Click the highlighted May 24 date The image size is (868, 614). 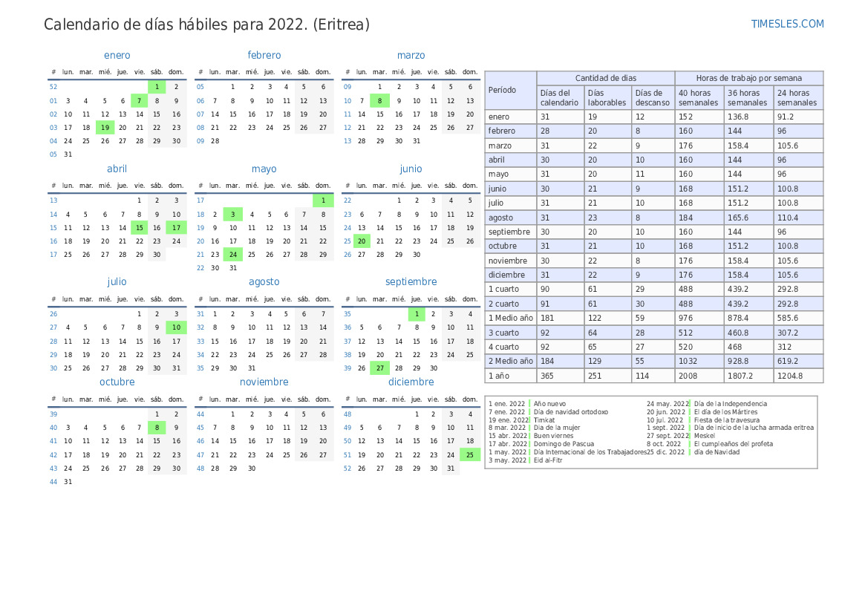coord(233,255)
